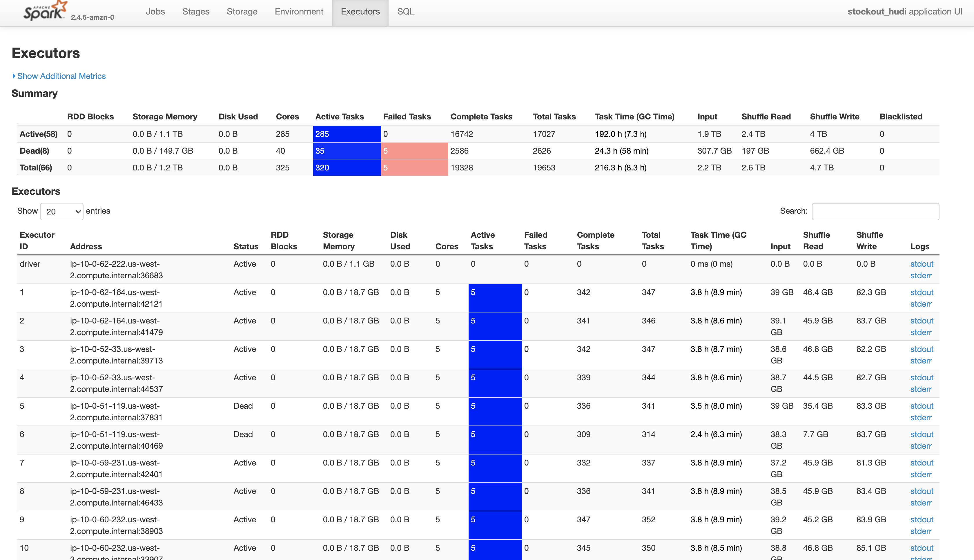Sort by Shuffle Write column header

(x=869, y=240)
